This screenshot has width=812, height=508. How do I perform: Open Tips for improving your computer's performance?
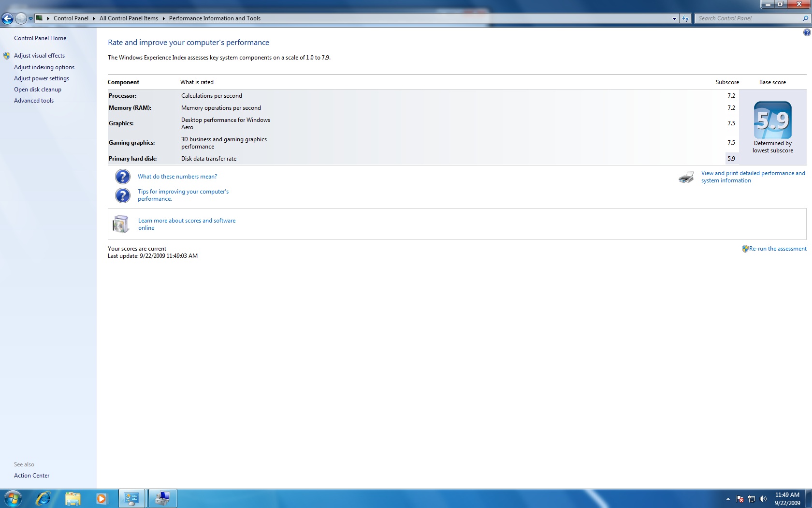183,195
